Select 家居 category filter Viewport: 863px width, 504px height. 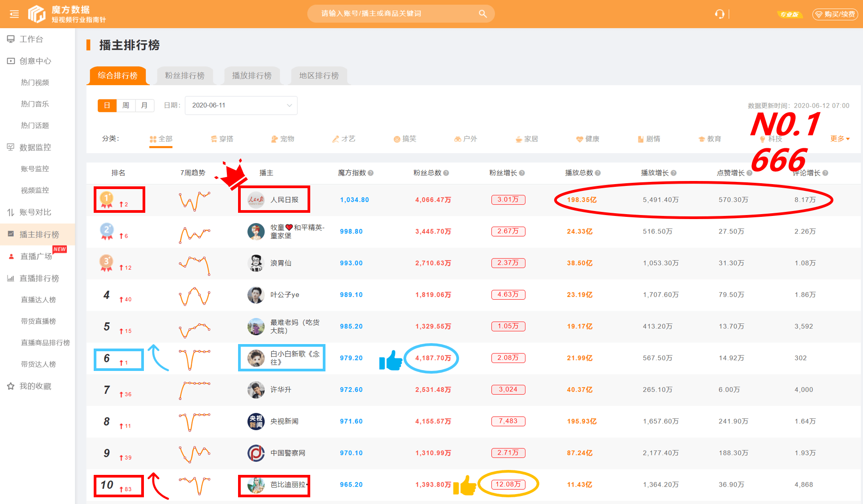[x=527, y=139]
